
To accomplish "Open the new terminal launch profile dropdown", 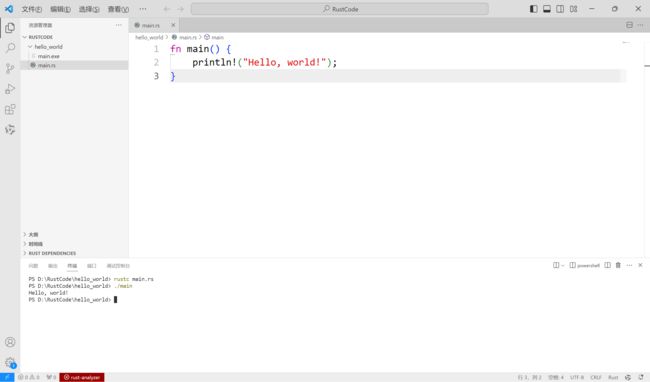I will [563, 265].
